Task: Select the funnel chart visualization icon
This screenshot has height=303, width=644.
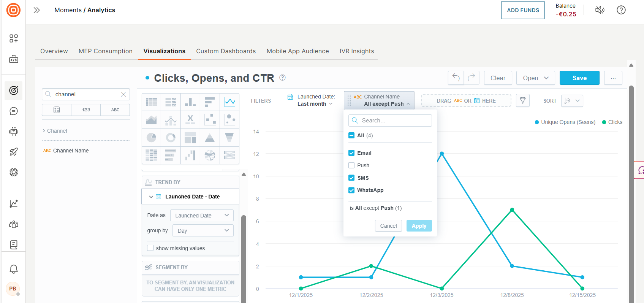Action: (229, 137)
